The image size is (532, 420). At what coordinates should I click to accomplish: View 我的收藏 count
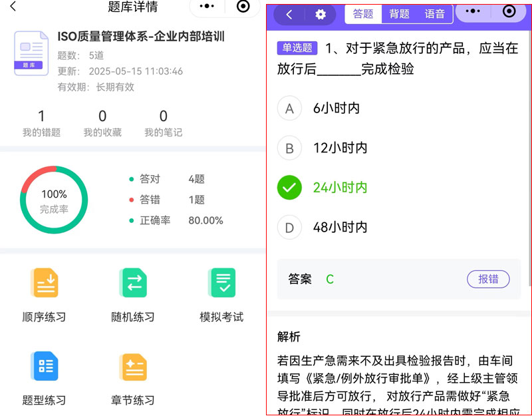(102, 123)
